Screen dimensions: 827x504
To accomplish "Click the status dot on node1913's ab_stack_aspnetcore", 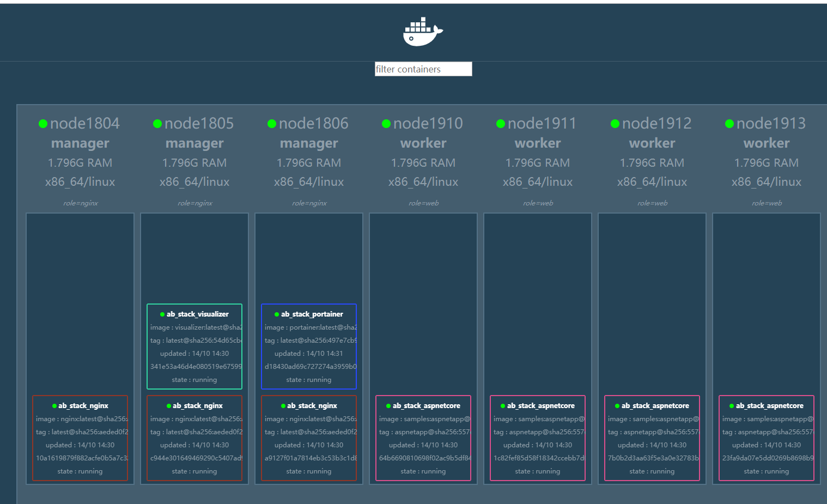I will 732,406.
